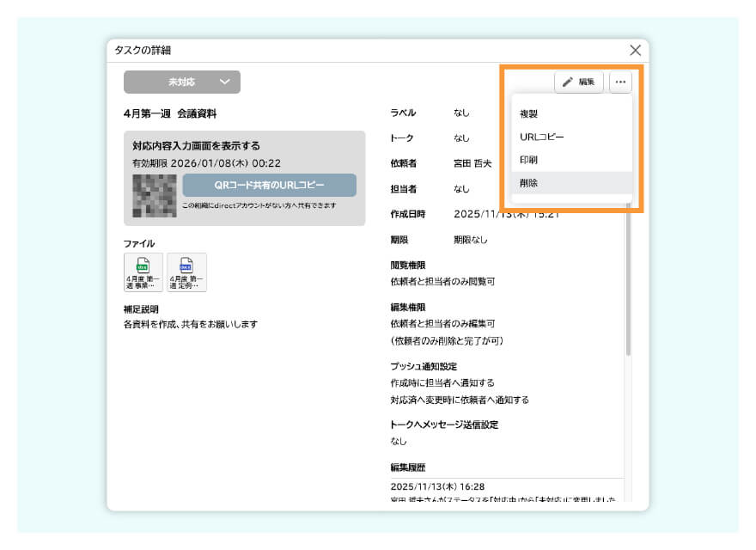Click the QRコード共有のURLコピー button
Viewport: 756px width, 550px height.
pyautogui.click(x=269, y=186)
